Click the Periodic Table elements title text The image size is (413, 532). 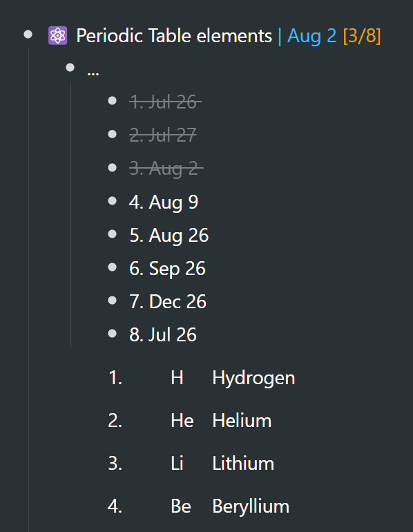[174, 36]
